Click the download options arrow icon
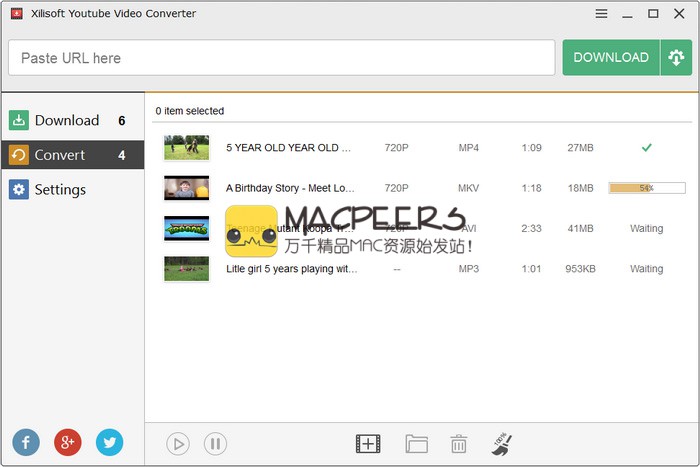The width and height of the screenshot is (700, 467). (x=676, y=58)
